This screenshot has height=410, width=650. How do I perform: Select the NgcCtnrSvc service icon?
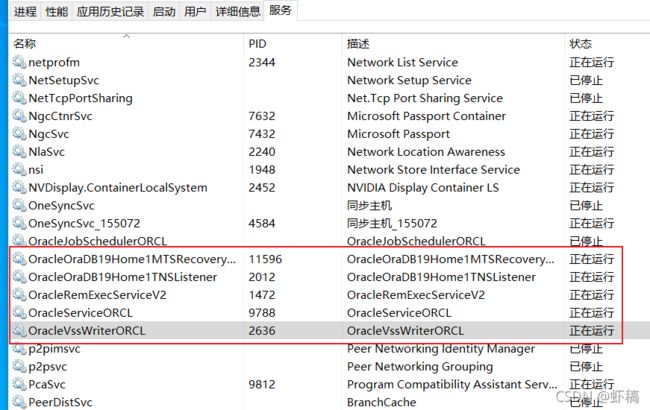pyautogui.click(x=19, y=116)
